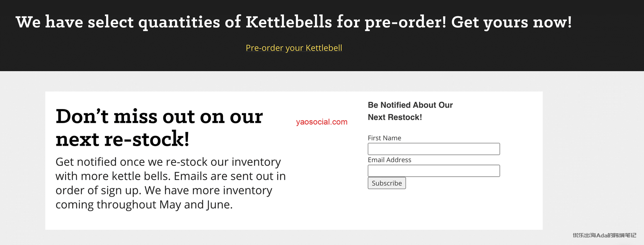Viewport: 644px width, 245px height.
Task: Click the next re-stock! heading line
Action: pyautogui.click(x=122, y=140)
